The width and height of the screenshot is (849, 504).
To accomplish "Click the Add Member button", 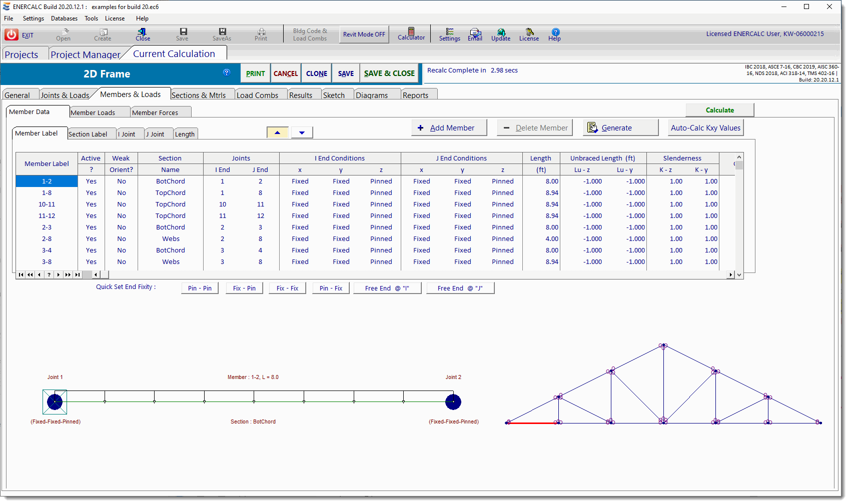I will (x=449, y=128).
